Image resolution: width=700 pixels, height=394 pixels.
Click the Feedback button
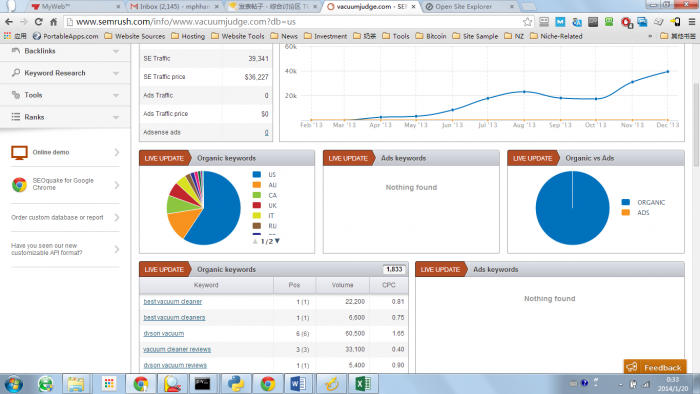point(655,367)
